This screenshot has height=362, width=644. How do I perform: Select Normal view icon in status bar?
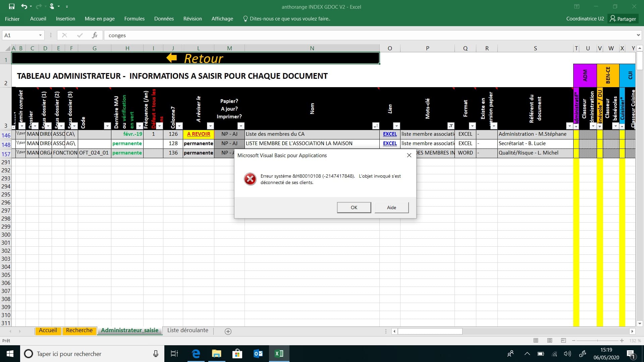pyautogui.click(x=536, y=341)
